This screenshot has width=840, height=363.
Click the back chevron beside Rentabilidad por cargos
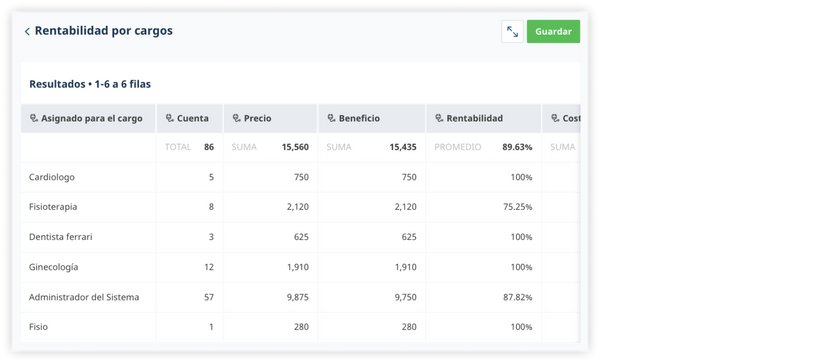pos(27,32)
